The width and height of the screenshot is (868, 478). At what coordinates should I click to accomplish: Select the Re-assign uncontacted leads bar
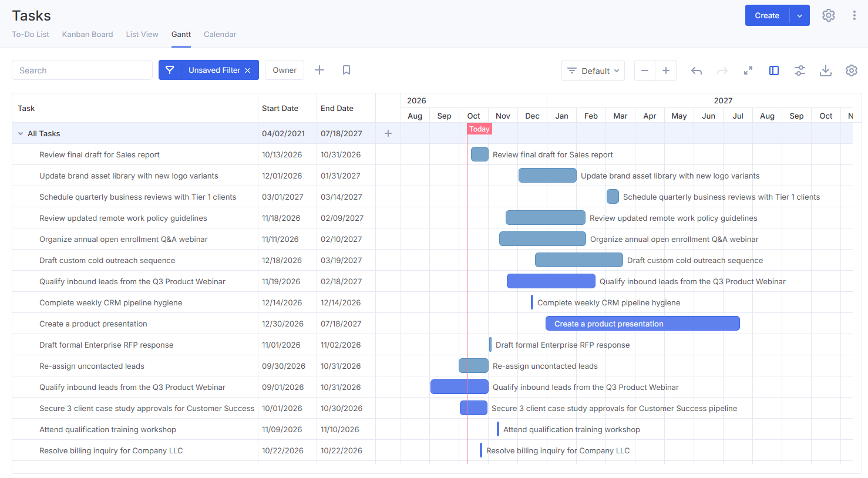point(473,366)
